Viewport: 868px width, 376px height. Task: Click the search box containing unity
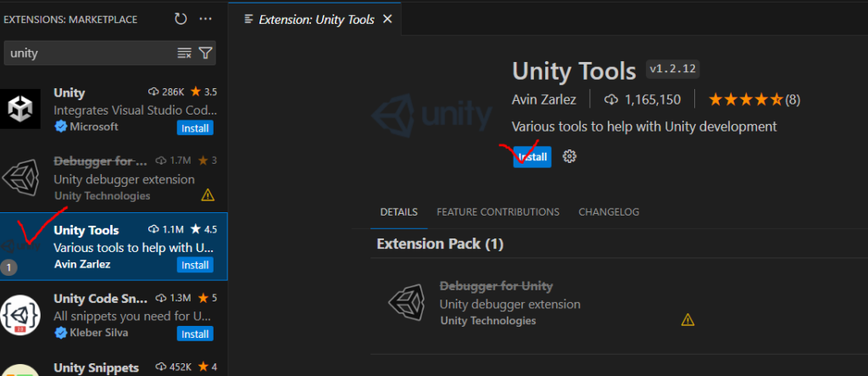(x=89, y=53)
